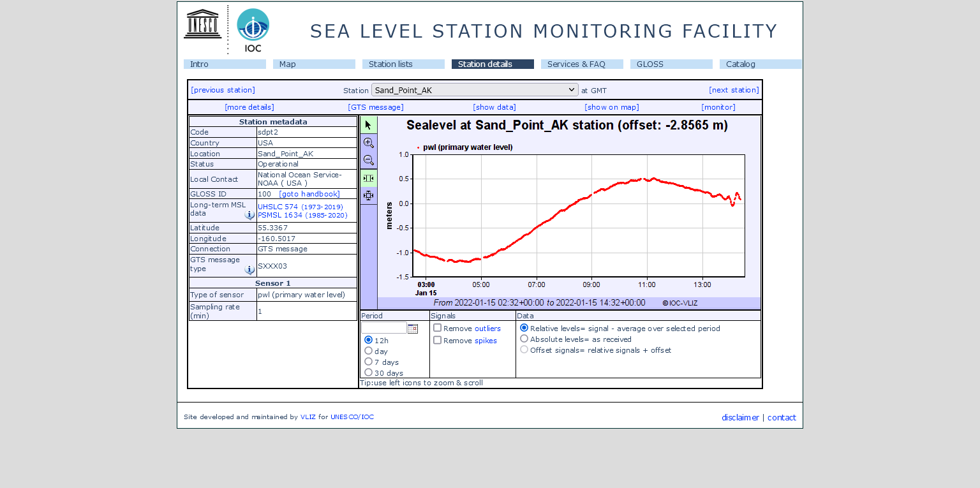Click the Latitude value 55.3367

pos(272,228)
